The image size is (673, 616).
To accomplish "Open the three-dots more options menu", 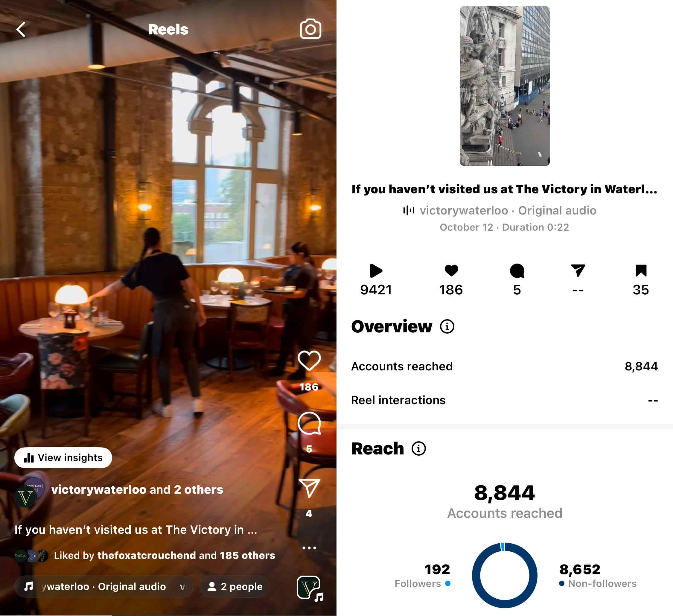I will (x=309, y=548).
